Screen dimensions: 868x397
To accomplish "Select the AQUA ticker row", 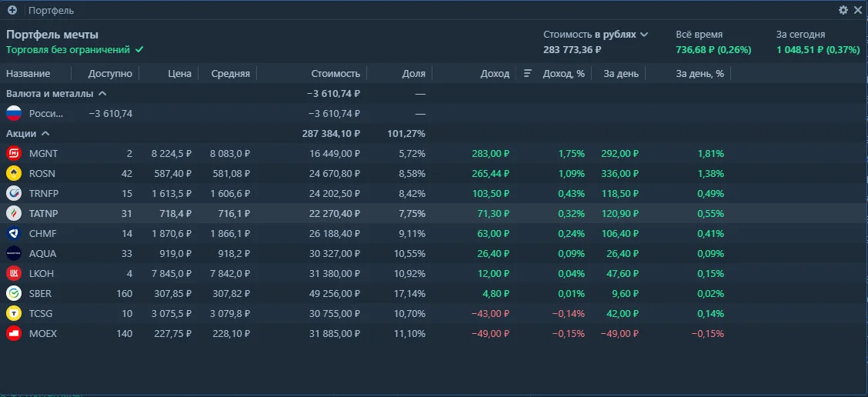I will click(434, 253).
